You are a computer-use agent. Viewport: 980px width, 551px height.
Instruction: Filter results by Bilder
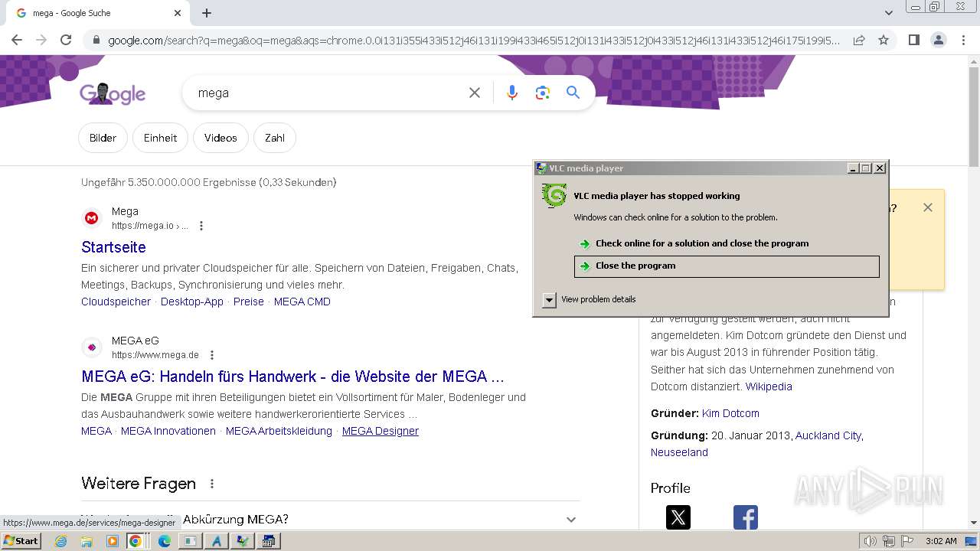click(x=103, y=138)
